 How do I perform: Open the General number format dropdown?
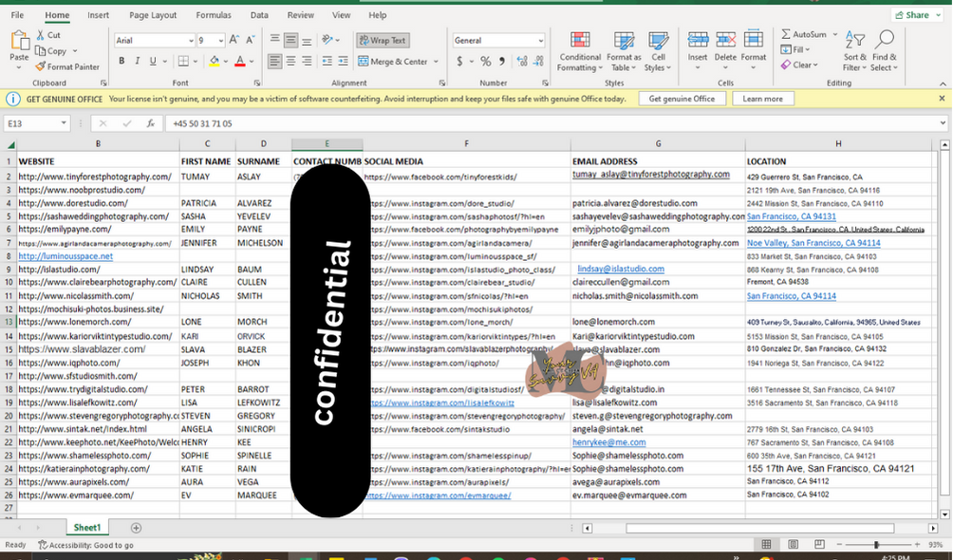pos(540,41)
